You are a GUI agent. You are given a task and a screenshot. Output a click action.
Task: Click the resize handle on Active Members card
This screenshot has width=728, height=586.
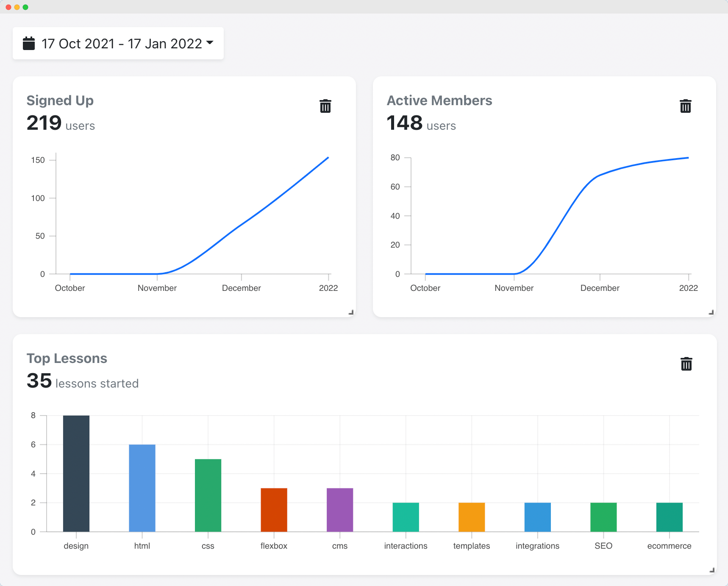click(711, 312)
